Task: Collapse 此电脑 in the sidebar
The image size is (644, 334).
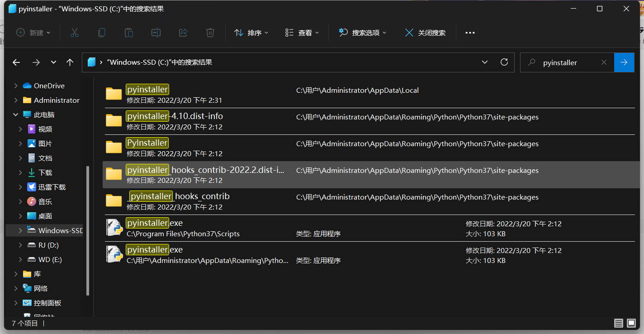Action: coord(15,114)
